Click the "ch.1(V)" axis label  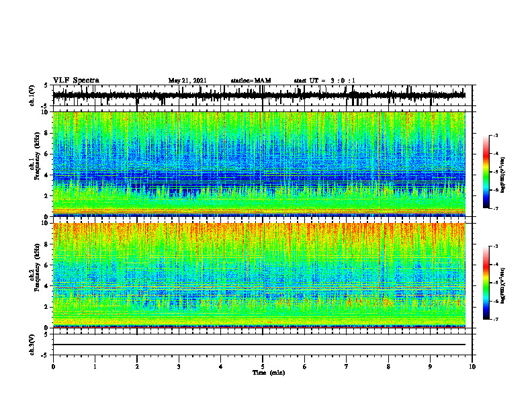32,95
